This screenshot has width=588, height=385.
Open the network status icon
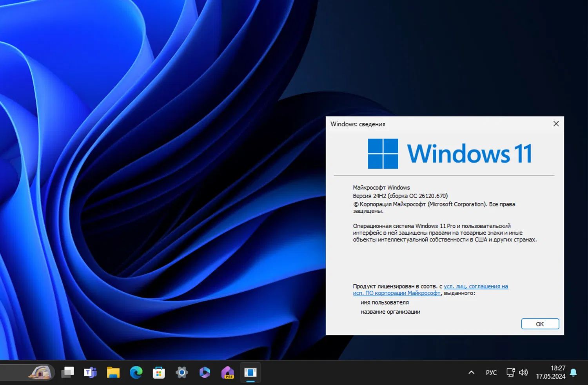[510, 372]
